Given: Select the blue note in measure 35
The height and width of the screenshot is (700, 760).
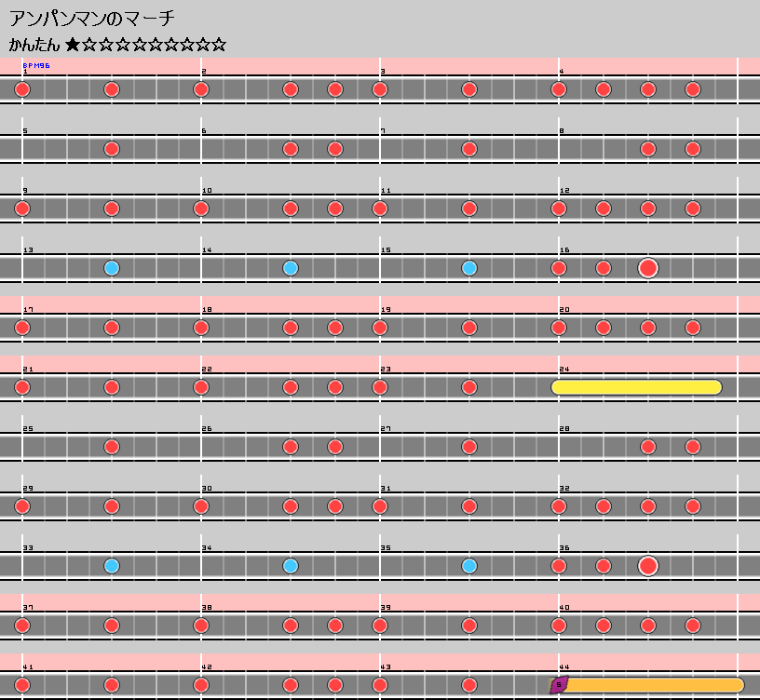Looking at the screenshot, I should 469,566.
